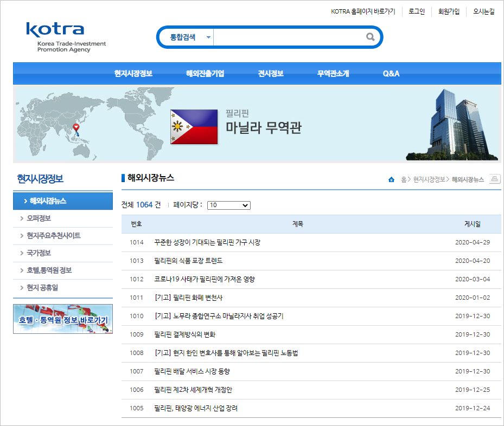Open the 페이지당 page size dropdown
Viewport: 504px width, 426px height.
[228, 205]
